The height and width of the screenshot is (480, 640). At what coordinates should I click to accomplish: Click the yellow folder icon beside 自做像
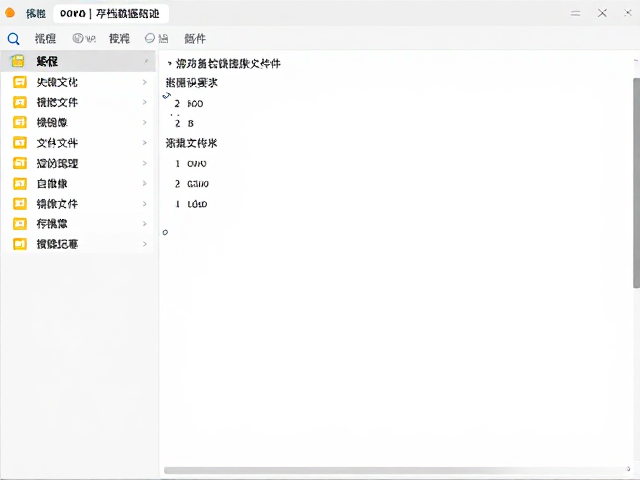click(20, 183)
